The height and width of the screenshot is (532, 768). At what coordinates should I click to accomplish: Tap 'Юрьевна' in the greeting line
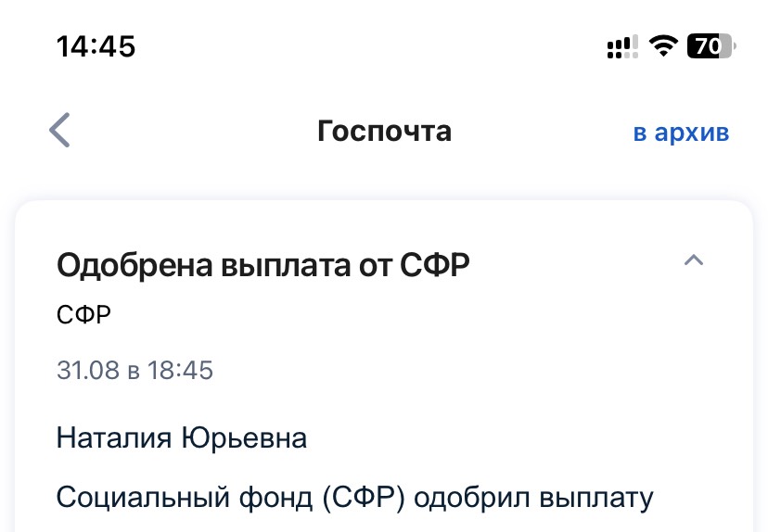244,437
